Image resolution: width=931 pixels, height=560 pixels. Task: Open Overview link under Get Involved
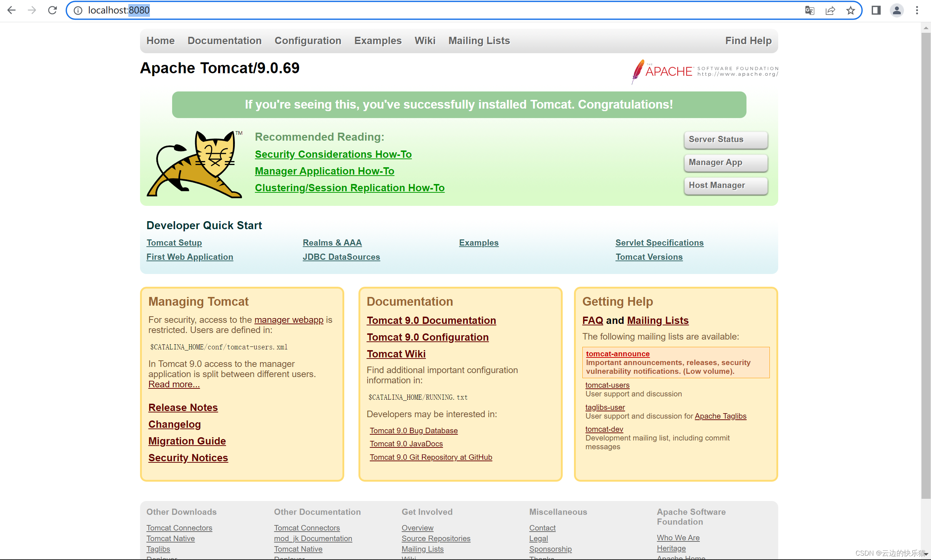[417, 528]
